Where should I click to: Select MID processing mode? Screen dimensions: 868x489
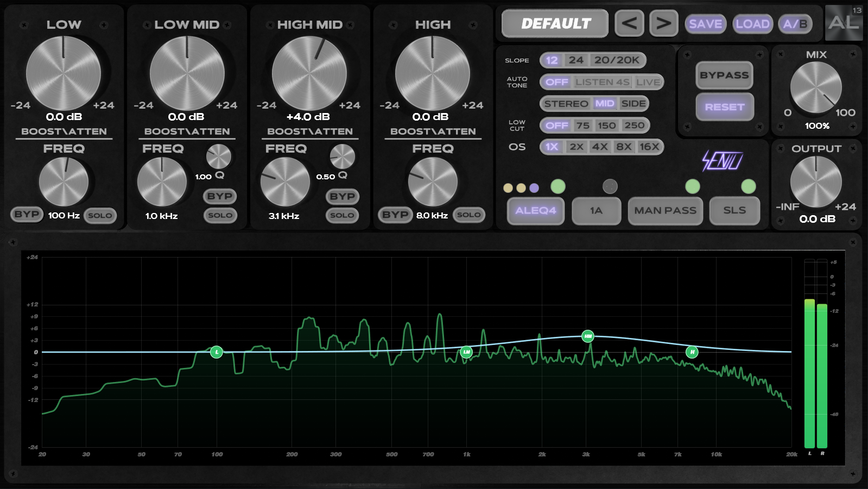605,104
